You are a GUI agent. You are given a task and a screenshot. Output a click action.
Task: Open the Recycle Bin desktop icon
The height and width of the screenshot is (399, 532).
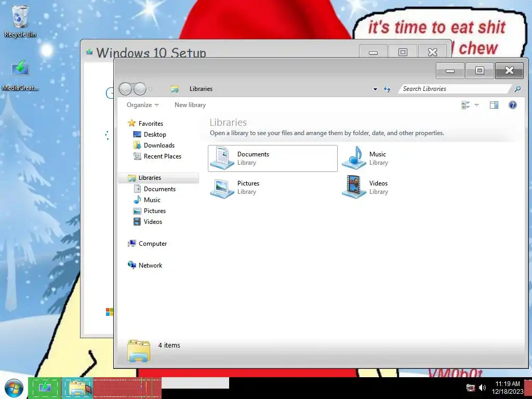pos(20,21)
